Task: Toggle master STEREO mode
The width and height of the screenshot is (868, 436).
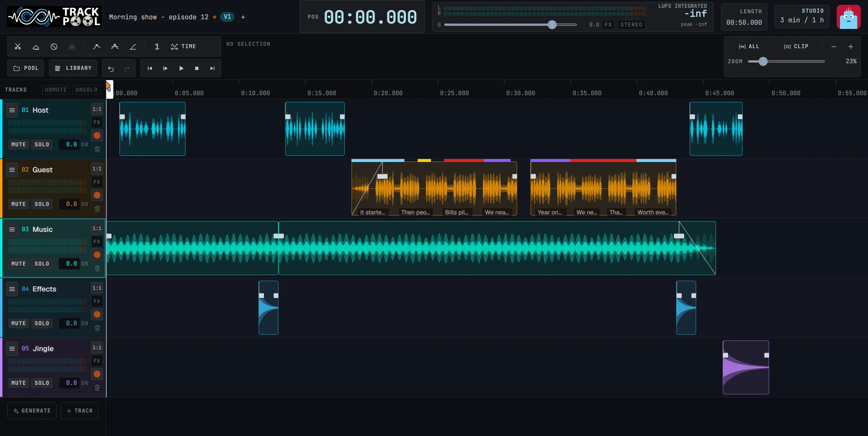Action: [x=631, y=25]
